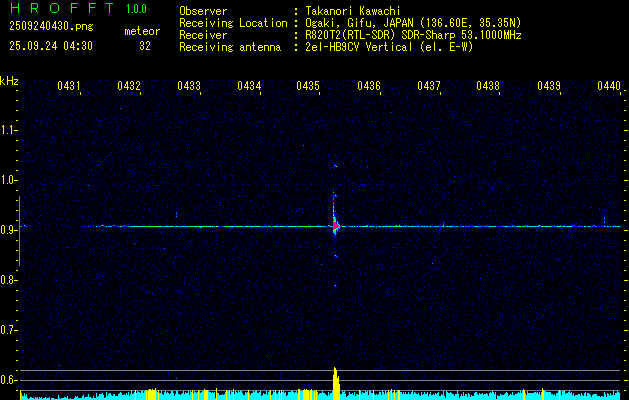This screenshot has width=629, height=400.
Task: Click the date 25.09.24 04:30
Action: pos(51,46)
